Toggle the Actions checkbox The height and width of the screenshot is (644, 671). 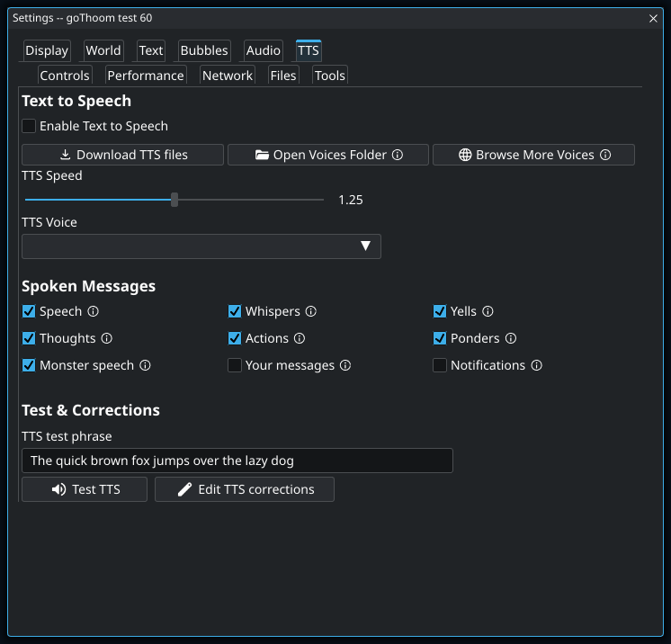(235, 338)
